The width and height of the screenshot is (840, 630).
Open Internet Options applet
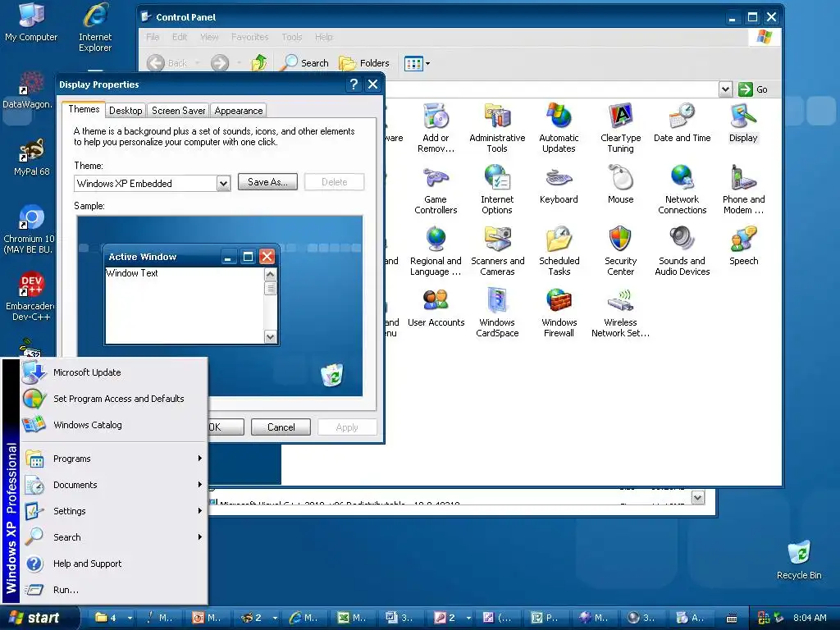497,189
